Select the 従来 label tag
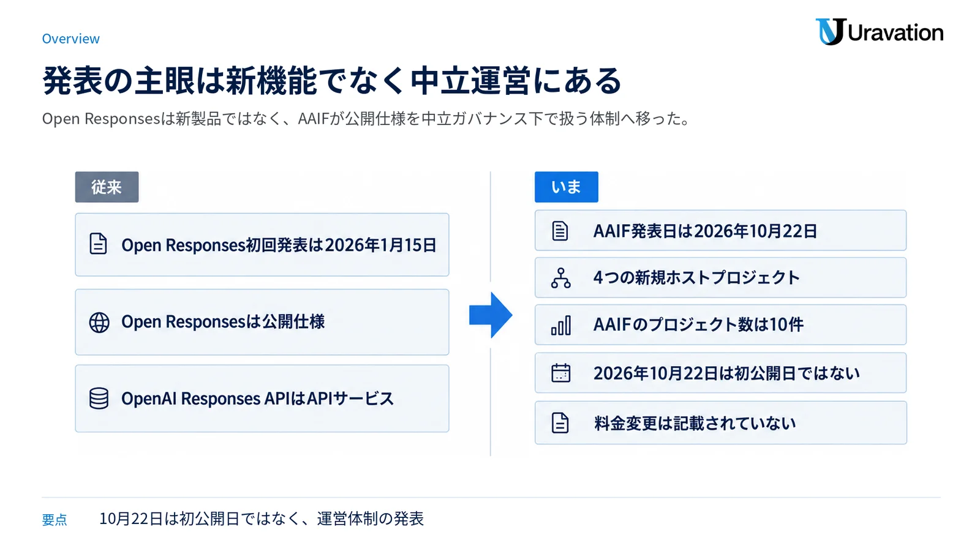 (107, 187)
